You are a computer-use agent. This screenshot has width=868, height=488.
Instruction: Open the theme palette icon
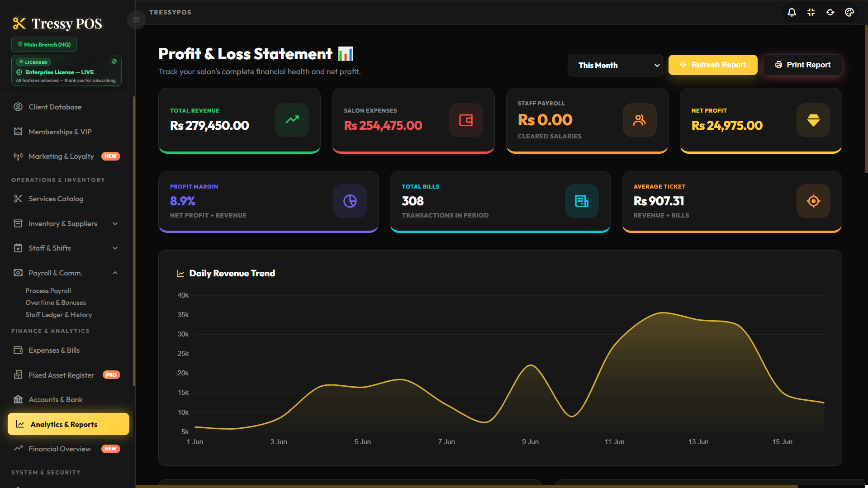point(849,12)
